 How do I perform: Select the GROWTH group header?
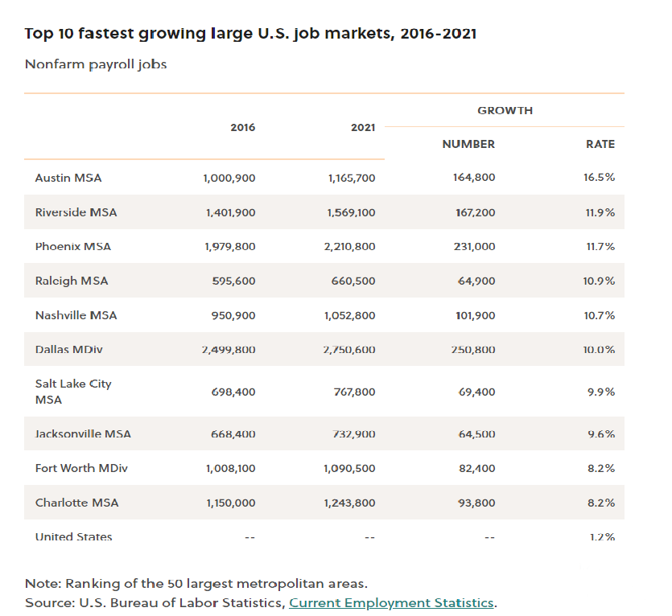[505, 110]
